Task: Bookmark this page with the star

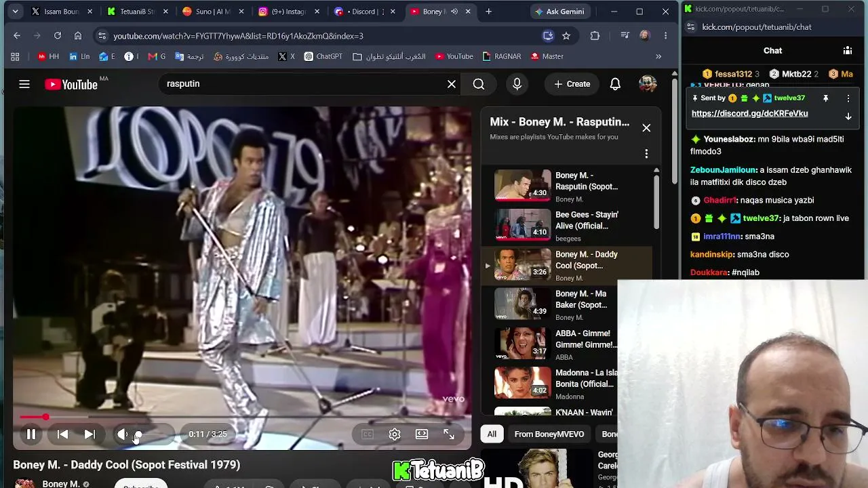Action: coord(566,36)
